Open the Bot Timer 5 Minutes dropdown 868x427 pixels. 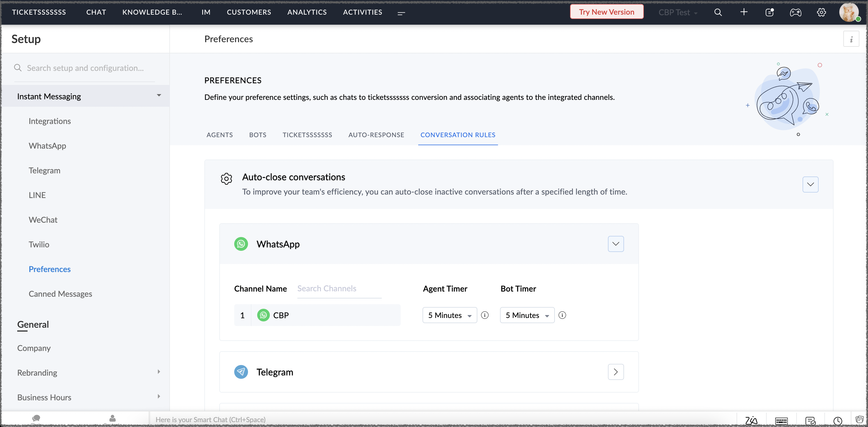pyautogui.click(x=527, y=315)
